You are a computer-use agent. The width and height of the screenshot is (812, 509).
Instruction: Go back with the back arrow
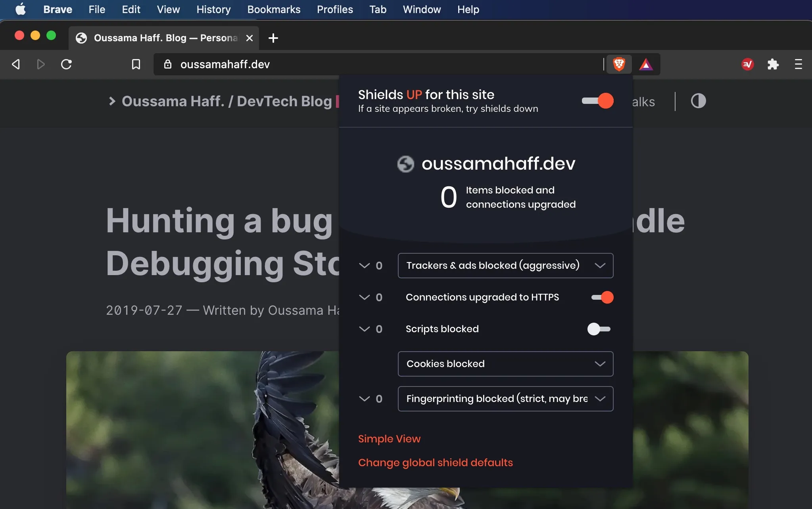pos(16,64)
